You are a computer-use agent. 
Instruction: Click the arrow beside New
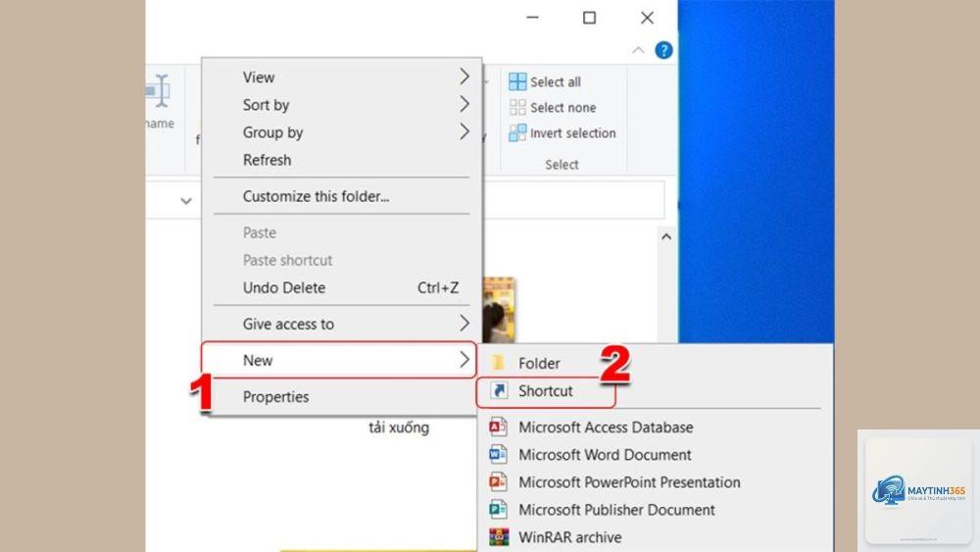click(x=465, y=360)
